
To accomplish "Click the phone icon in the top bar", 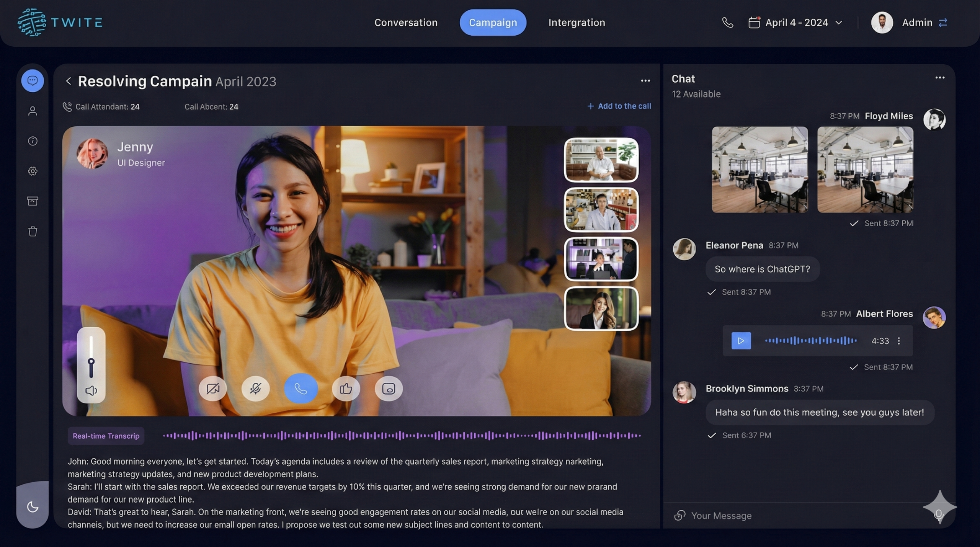I will (727, 23).
